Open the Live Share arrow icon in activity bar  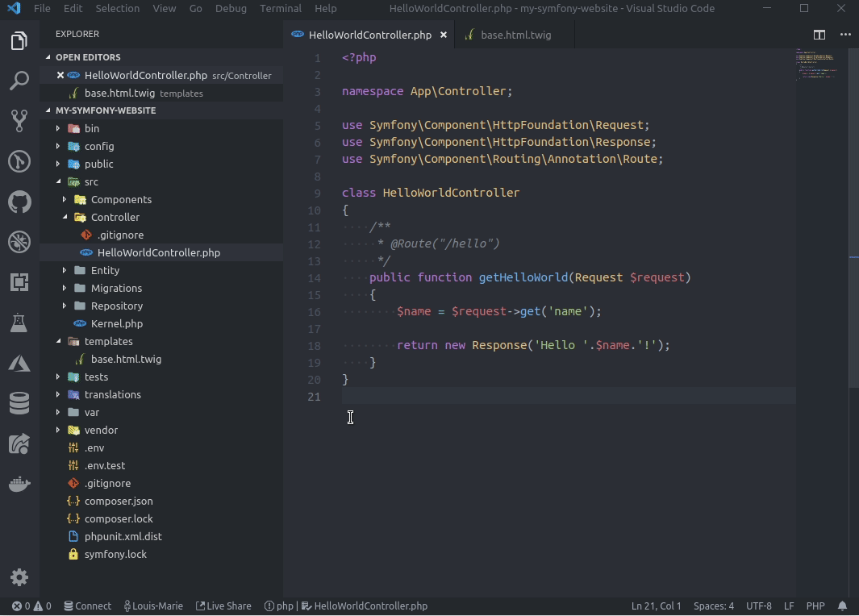coord(19,444)
